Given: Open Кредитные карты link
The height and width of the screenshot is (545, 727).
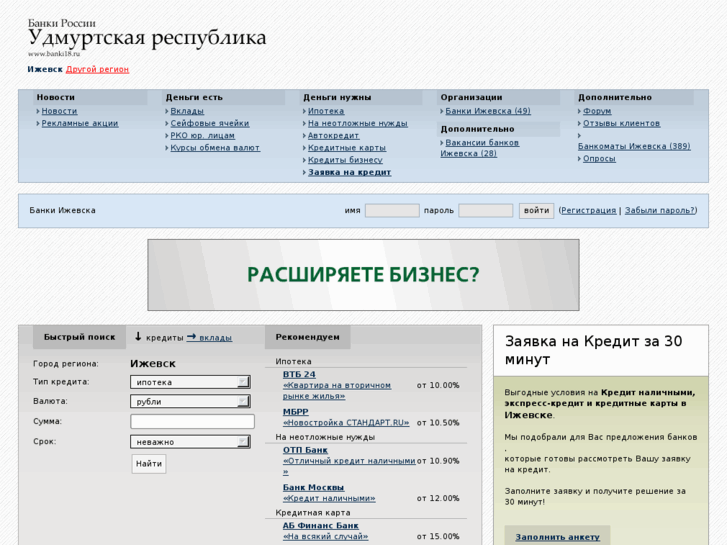Looking at the screenshot, I should tap(347, 147).
